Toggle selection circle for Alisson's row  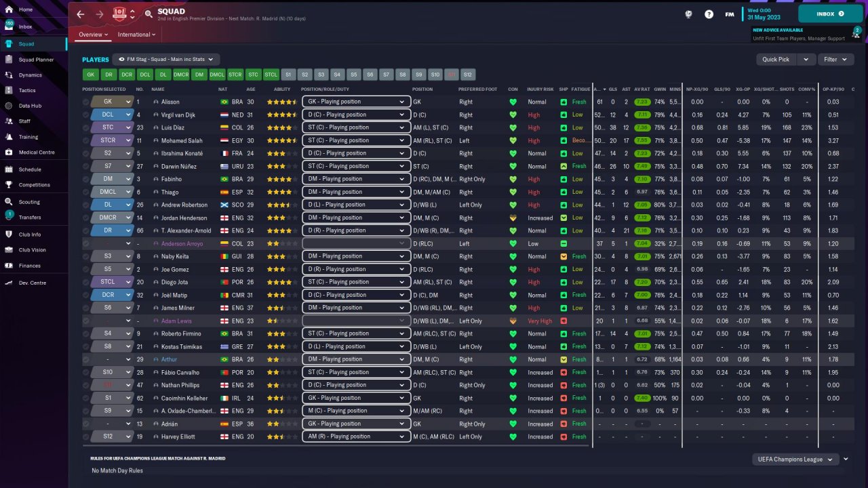(x=85, y=102)
